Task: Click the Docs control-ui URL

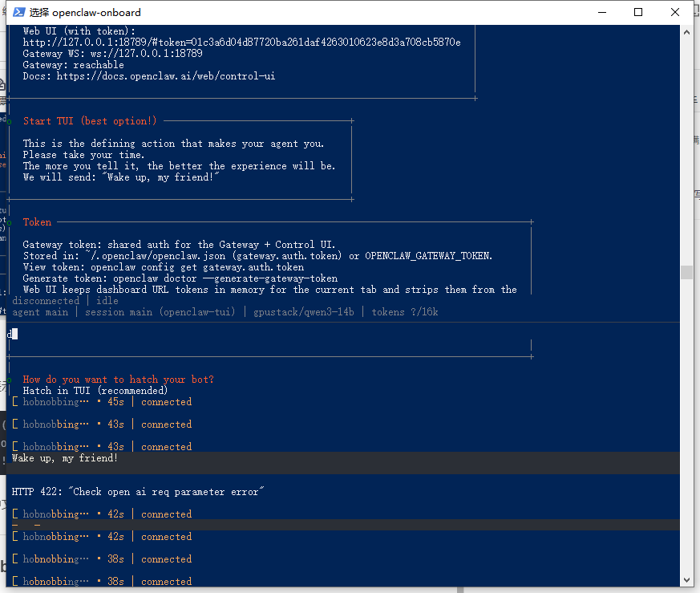Action: (166, 76)
